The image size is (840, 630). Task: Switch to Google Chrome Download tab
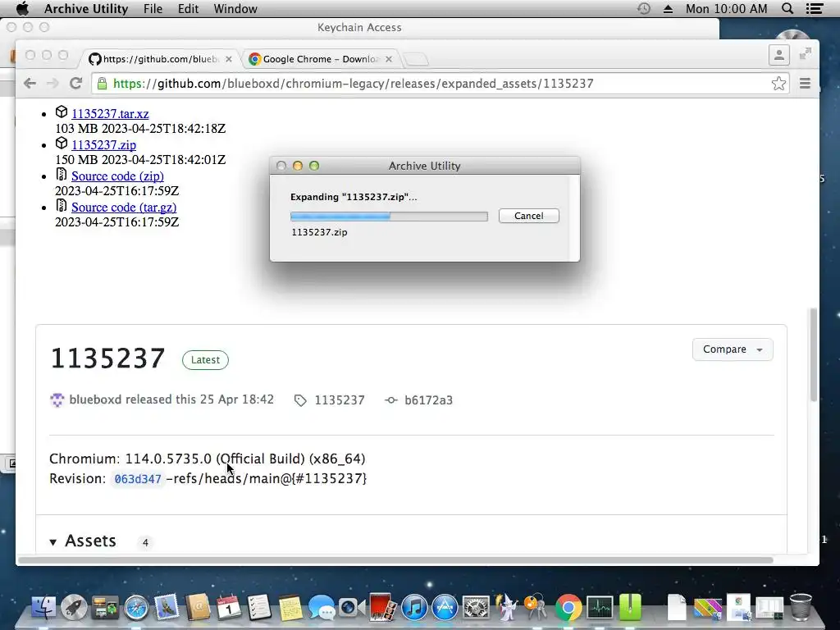point(321,59)
